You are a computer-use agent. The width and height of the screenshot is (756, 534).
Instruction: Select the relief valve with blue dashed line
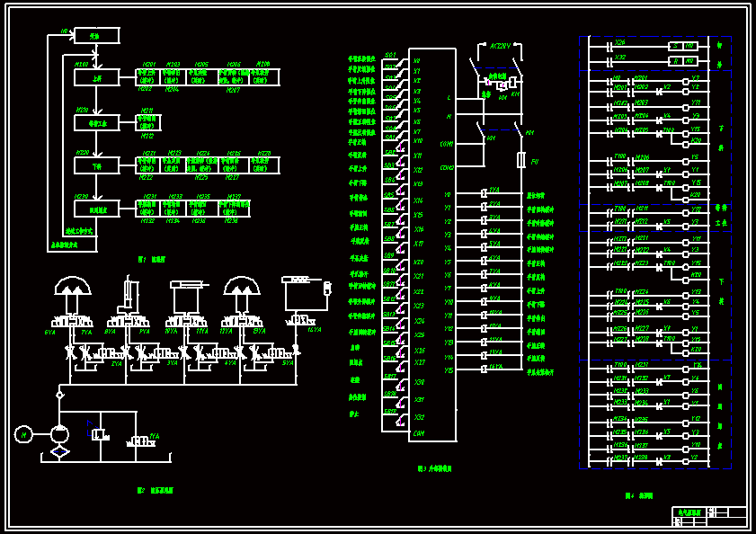98,431
